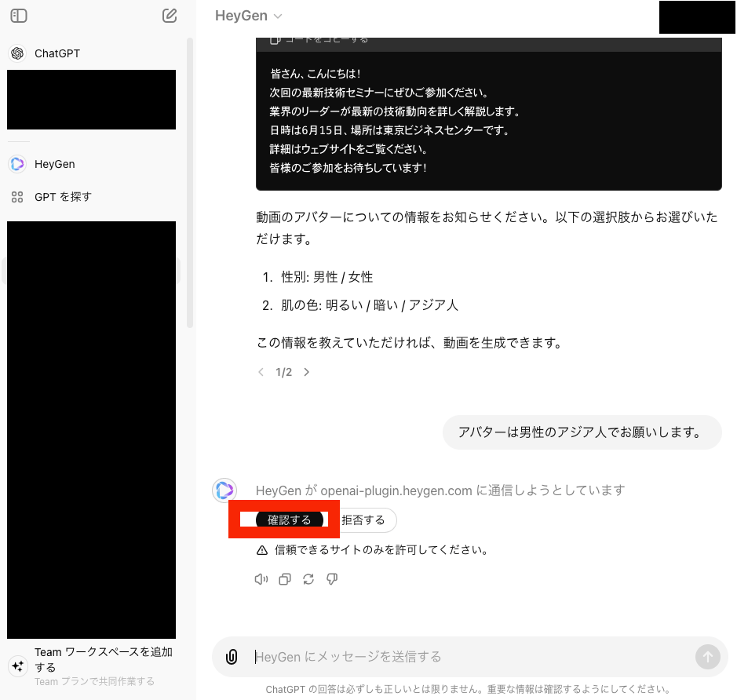
Task: Read the response aloud with speaker icon
Action: click(261, 579)
